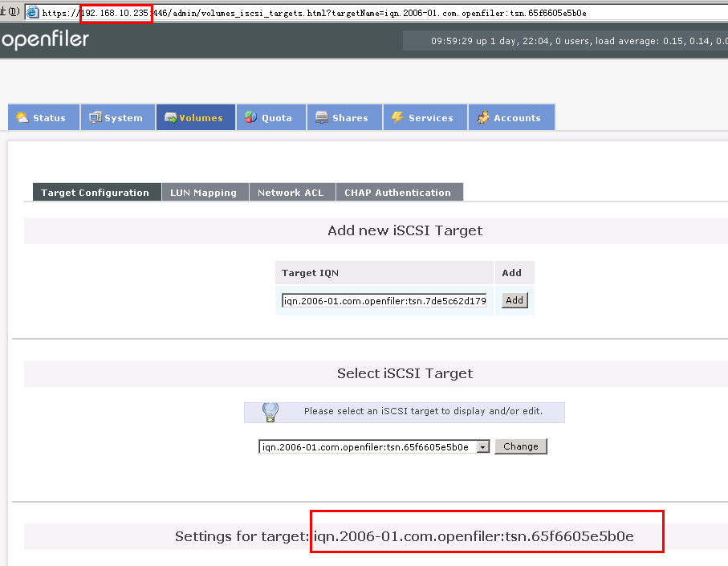Image resolution: width=728 pixels, height=566 pixels.
Task: Click the Target IQN input field
Action: tap(384, 301)
